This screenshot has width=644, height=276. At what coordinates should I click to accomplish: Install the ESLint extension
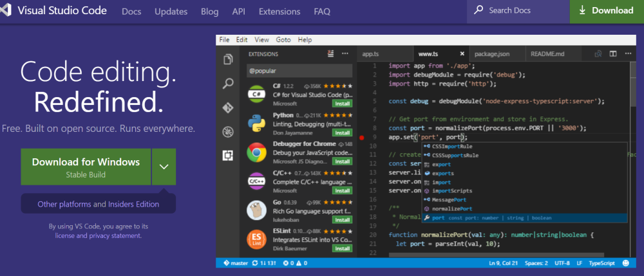click(342, 248)
